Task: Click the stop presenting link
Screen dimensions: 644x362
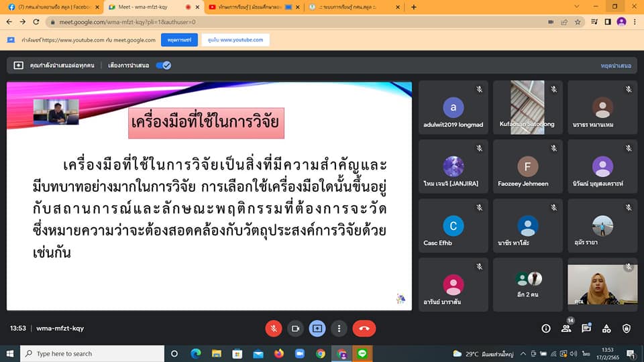Action: [615, 66]
